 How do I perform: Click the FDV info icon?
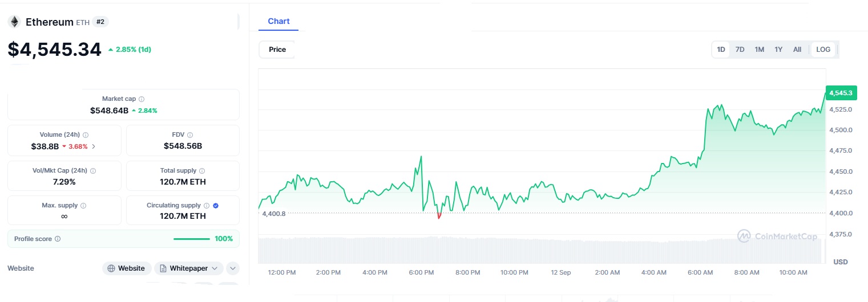(x=190, y=135)
